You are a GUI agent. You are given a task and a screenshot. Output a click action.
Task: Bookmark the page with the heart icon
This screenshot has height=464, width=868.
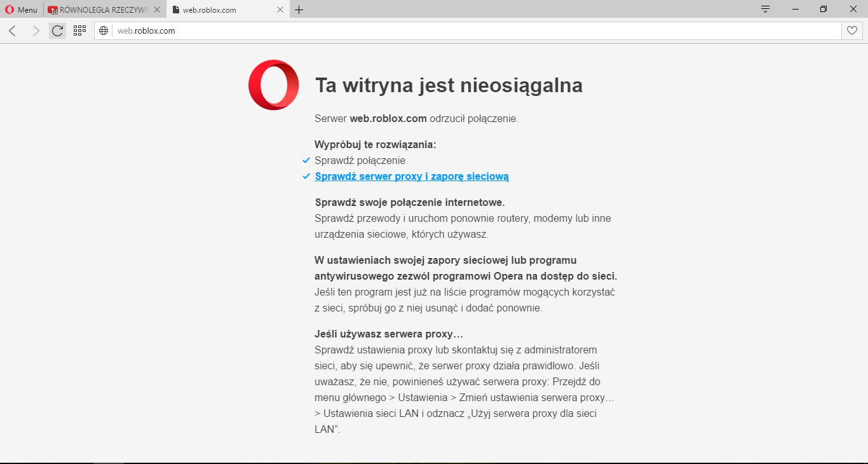click(852, 31)
